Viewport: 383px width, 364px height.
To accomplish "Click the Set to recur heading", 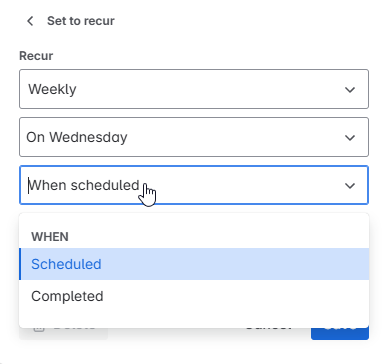I will [x=81, y=21].
